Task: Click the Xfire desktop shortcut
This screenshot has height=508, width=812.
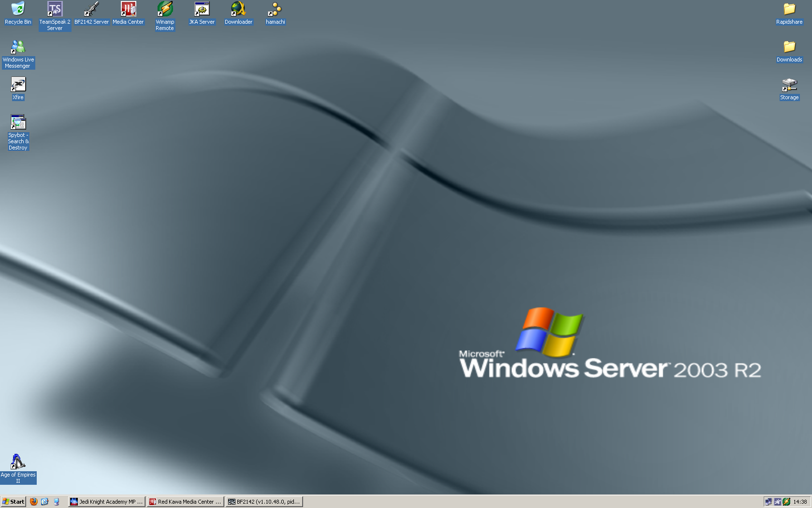Action: [x=18, y=85]
